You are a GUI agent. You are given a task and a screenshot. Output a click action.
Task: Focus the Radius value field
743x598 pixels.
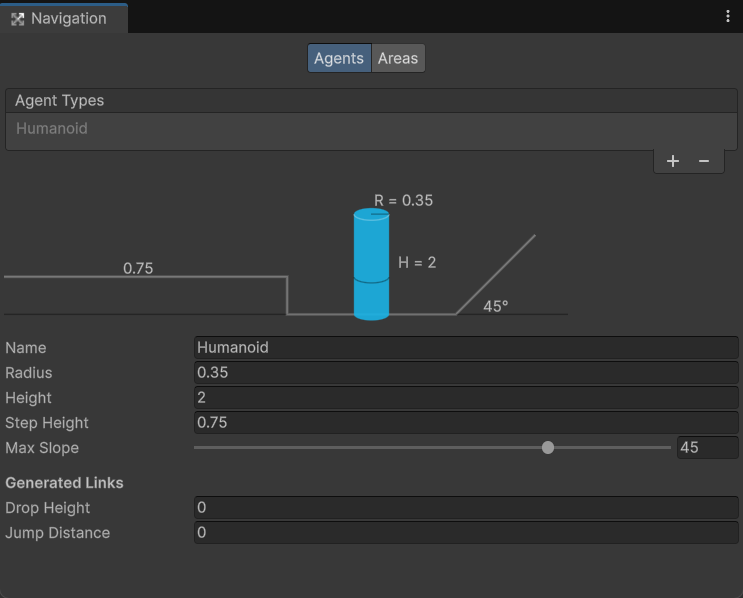466,373
